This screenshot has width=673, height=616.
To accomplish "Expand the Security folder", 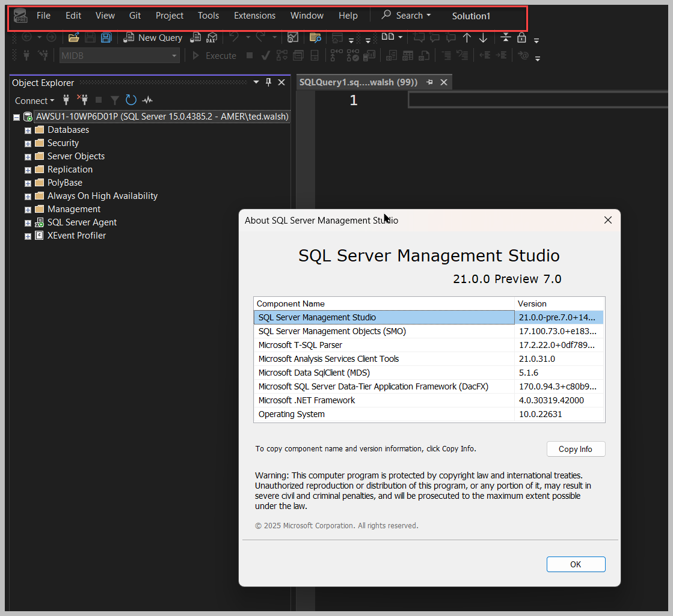I will pyautogui.click(x=28, y=144).
